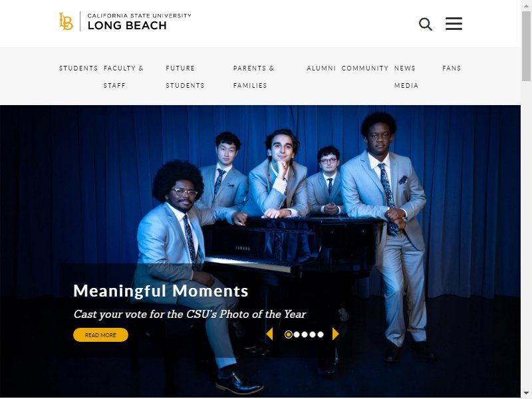Open the Community navigation link
This screenshot has height=399, width=532.
365,68
